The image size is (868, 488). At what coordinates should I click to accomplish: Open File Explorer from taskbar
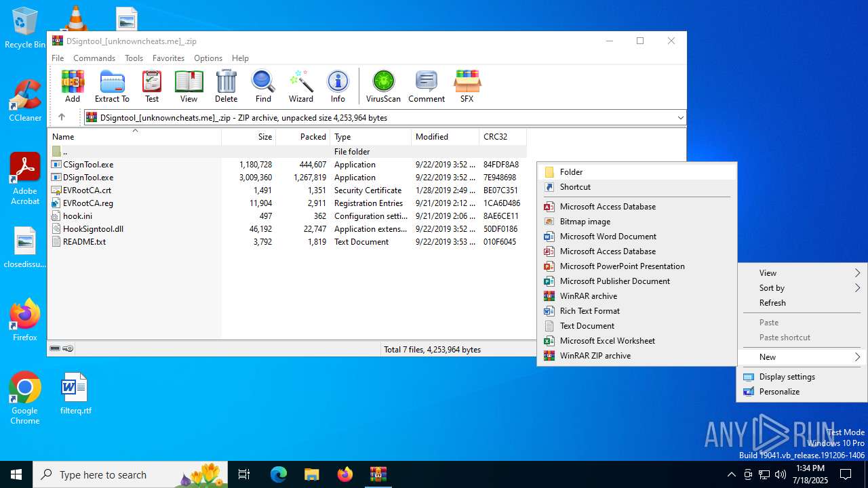pyautogui.click(x=311, y=474)
